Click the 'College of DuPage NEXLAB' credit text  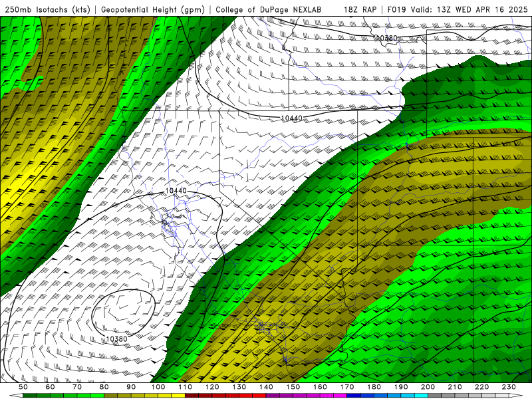tap(268, 9)
